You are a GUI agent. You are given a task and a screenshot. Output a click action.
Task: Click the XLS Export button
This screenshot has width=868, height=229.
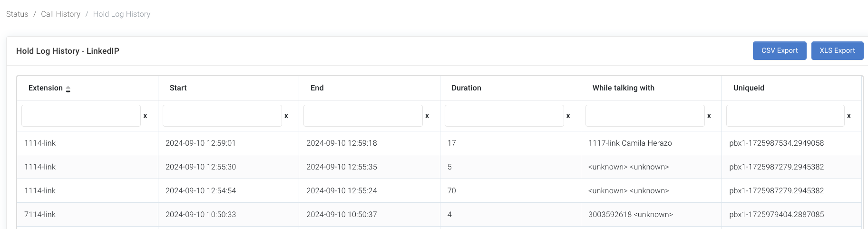tap(837, 50)
